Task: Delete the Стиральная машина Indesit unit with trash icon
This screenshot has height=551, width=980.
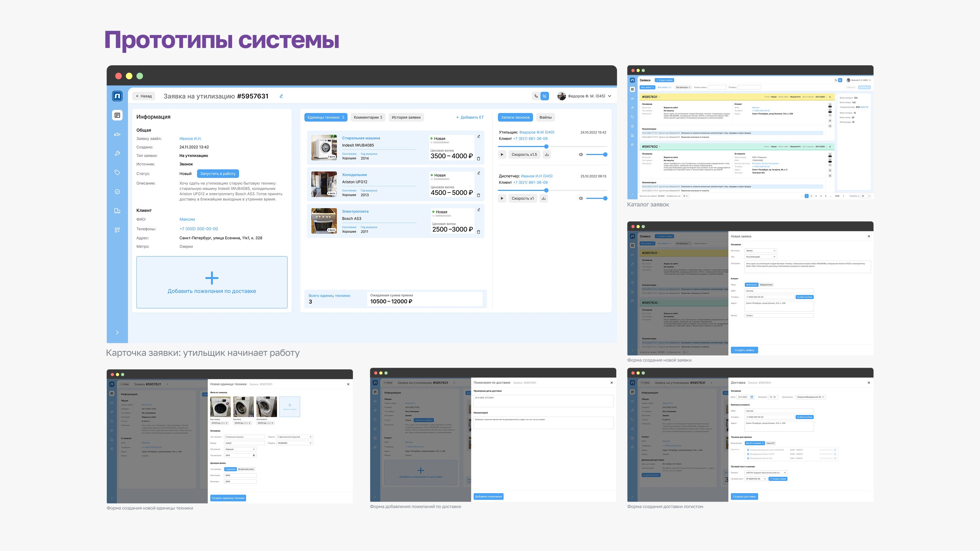Action: click(478, 158)
